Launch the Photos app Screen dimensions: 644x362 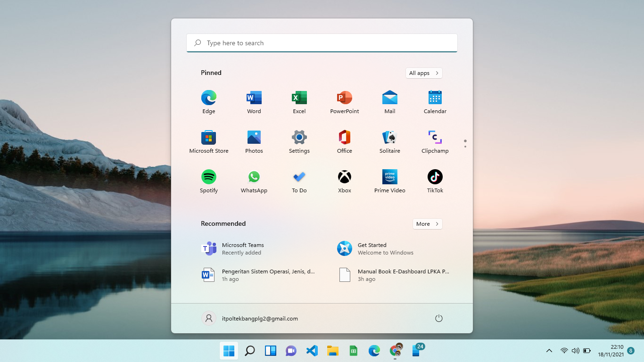[x=254, y=142]
